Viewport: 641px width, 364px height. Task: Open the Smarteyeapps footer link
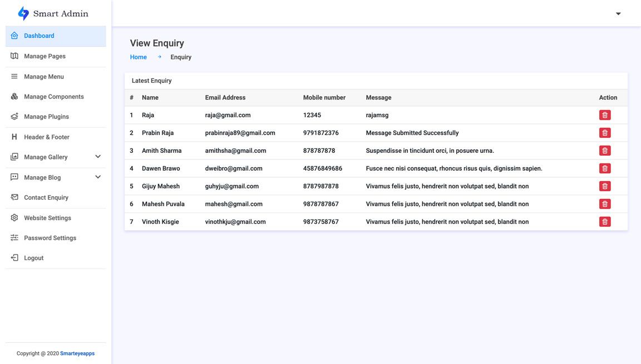(77, 353)
